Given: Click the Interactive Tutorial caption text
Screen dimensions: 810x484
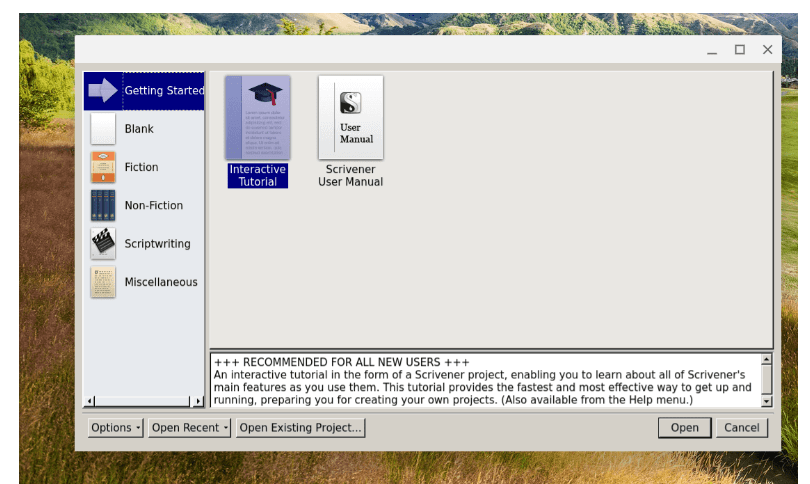Looking at the screenshot, I should tap(258, 176).
